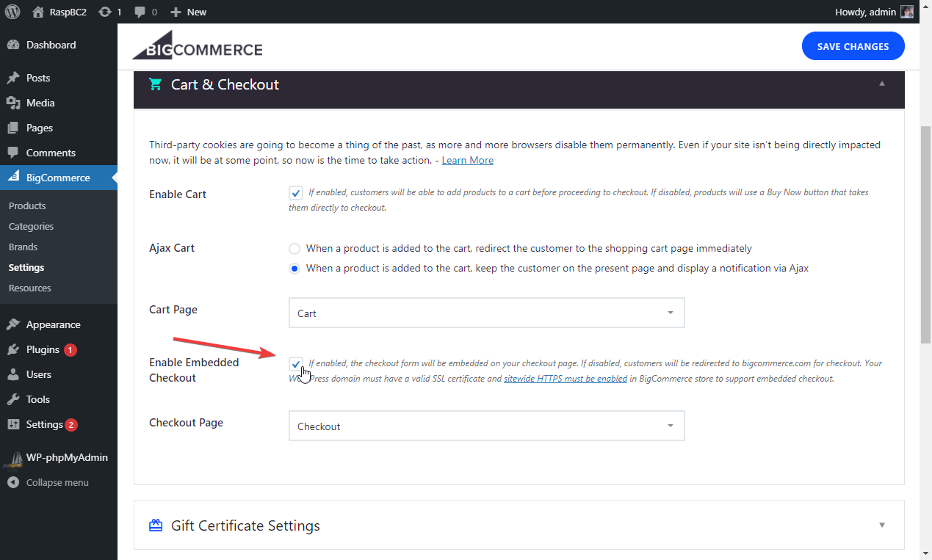
Task: Open the Plugins menu item
Action: click(43, 349)
